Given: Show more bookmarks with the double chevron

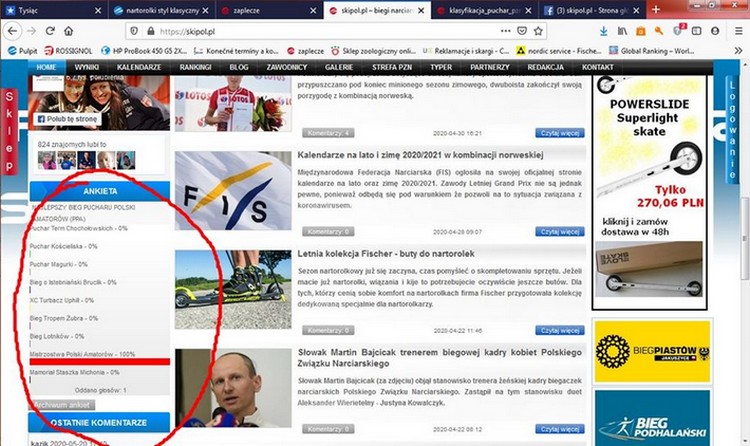Looking at the screenshot, I should coord(739,51).
